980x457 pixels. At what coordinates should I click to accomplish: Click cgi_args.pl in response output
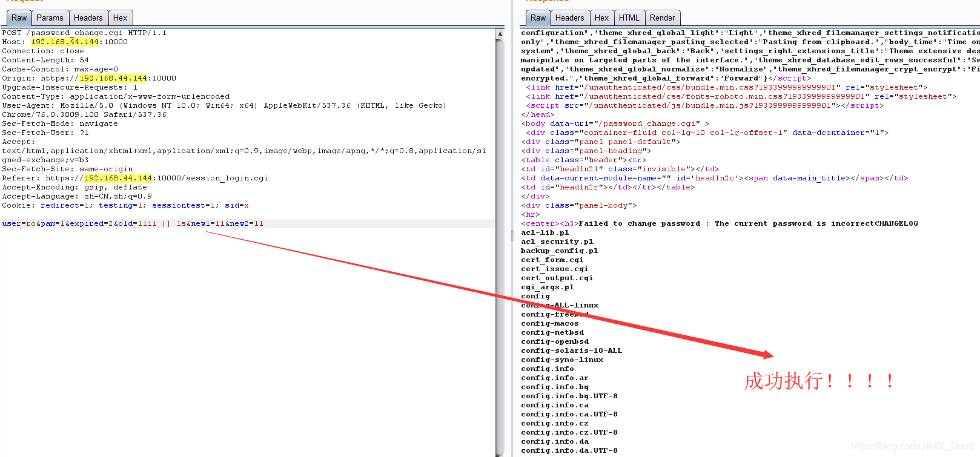548,287
